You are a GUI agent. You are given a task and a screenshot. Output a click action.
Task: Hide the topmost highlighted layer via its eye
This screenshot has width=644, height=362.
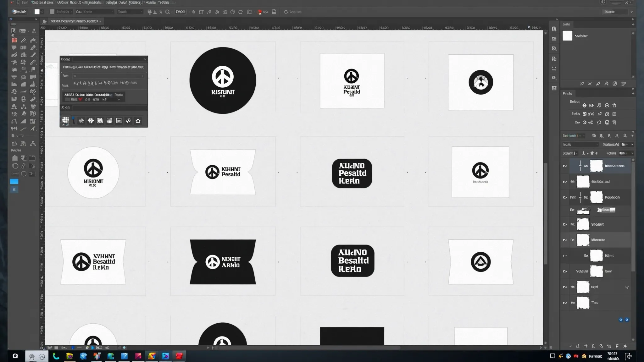(x=565, y=166)
